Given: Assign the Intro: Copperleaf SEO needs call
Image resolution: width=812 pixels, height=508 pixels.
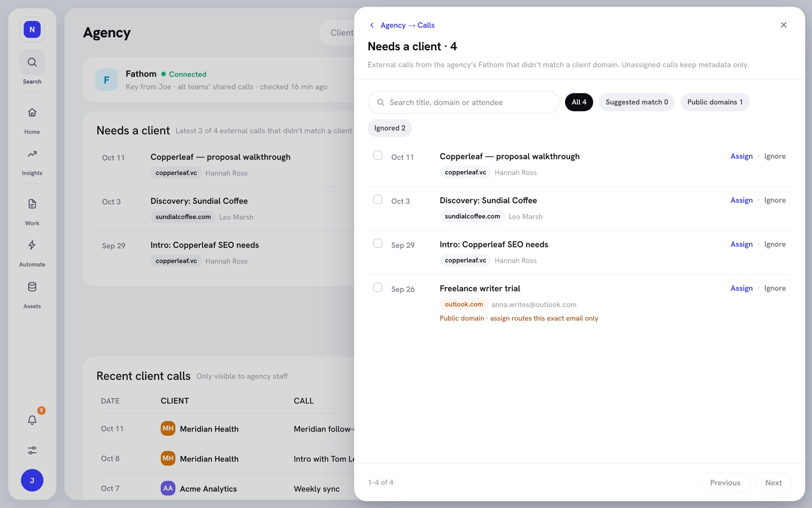Looking at the screenshot, I should point(741,244).
